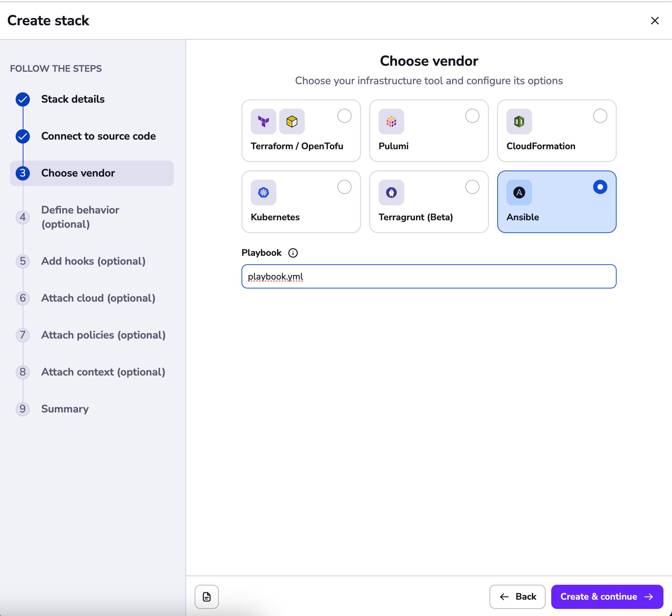Focus the Playbook text input field
Viewport: 672px width, 616px height.
429,276
